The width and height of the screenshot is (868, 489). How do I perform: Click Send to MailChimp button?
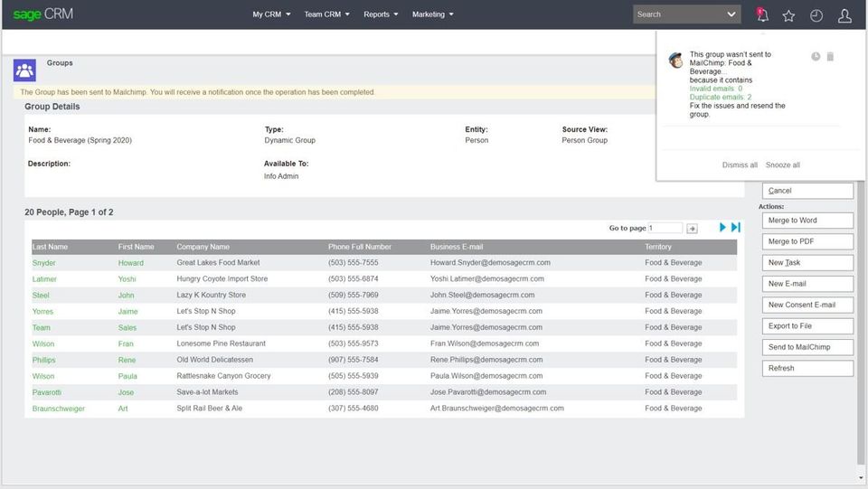click(807, 347)
